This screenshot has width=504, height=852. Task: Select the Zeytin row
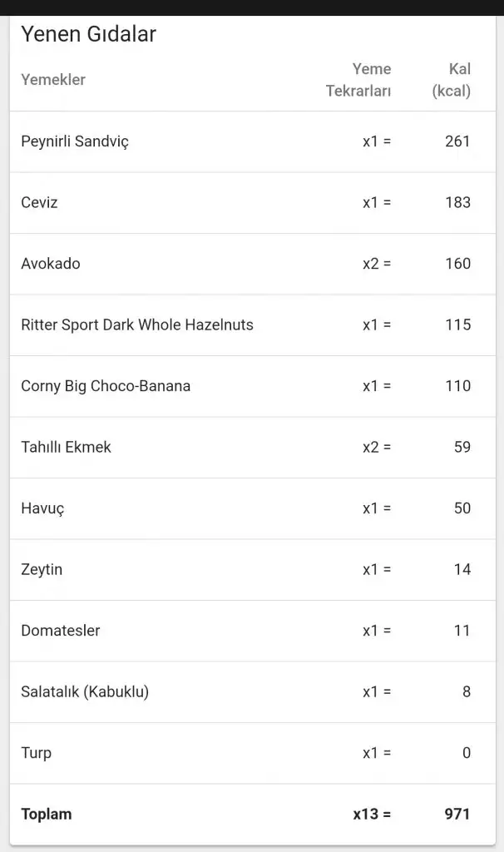42,569
